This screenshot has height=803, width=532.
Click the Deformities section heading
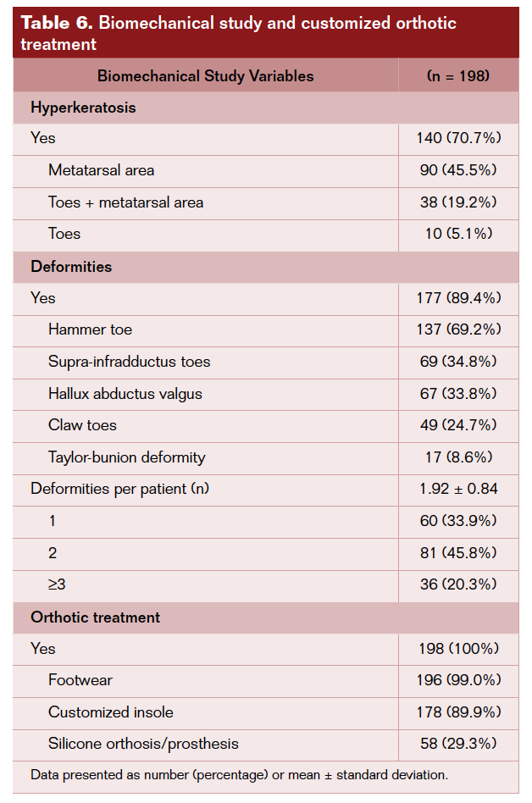coord(71,267)
